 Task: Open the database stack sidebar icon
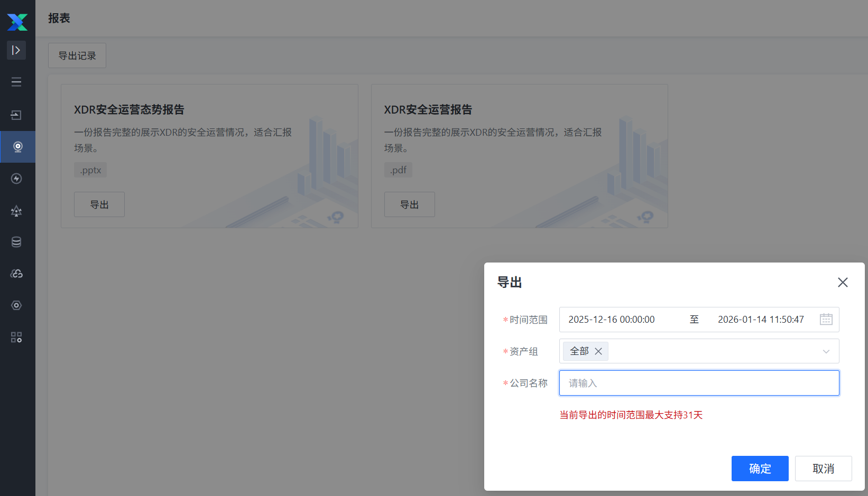tap(16, 242)
